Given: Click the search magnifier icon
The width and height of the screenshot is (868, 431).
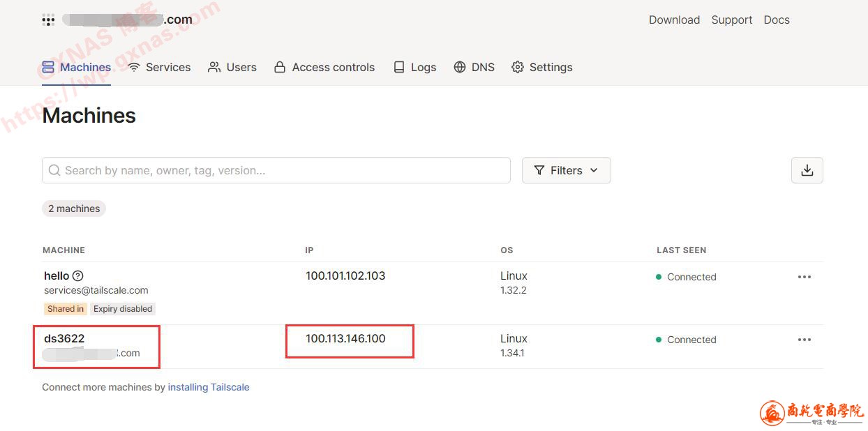Looking at the screenshot, I should [54, 170].
